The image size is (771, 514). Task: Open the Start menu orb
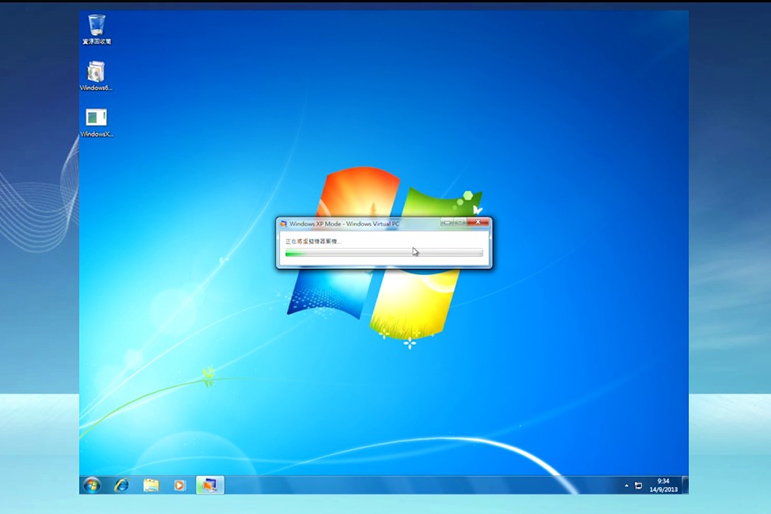[92, 485]
